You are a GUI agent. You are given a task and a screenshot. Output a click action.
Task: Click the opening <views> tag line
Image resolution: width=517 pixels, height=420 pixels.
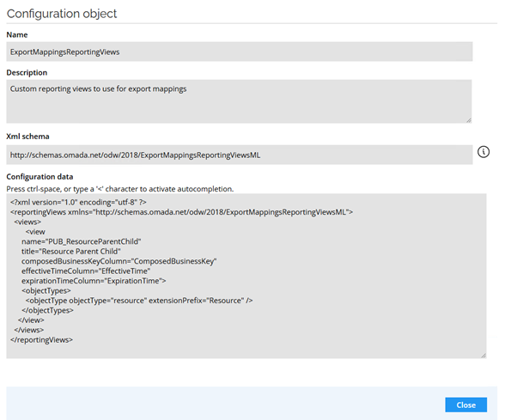pyautogui.click(x=27, y=222)
